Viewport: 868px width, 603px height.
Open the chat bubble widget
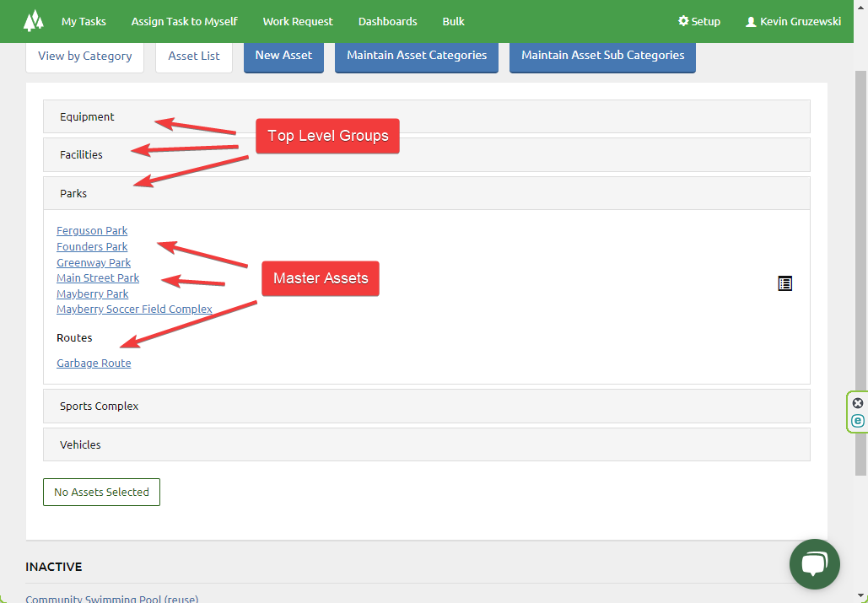coord(814,564)
